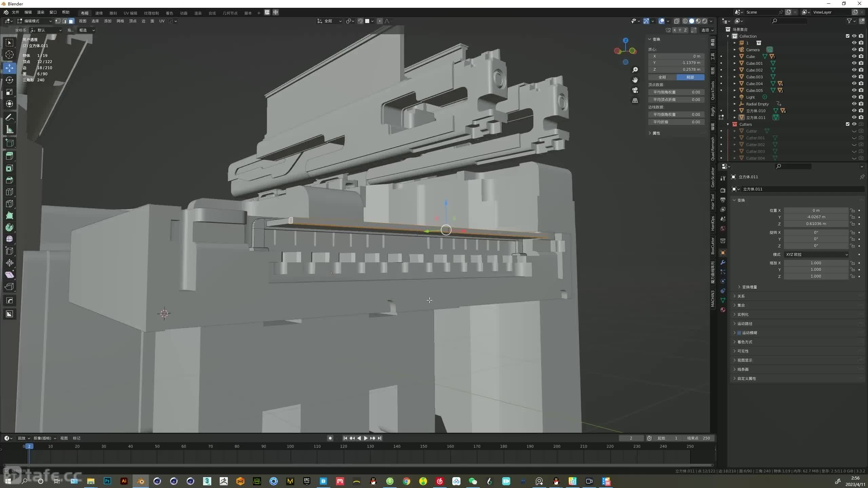Toggle camera view with camera icon

tap(635, 90)
